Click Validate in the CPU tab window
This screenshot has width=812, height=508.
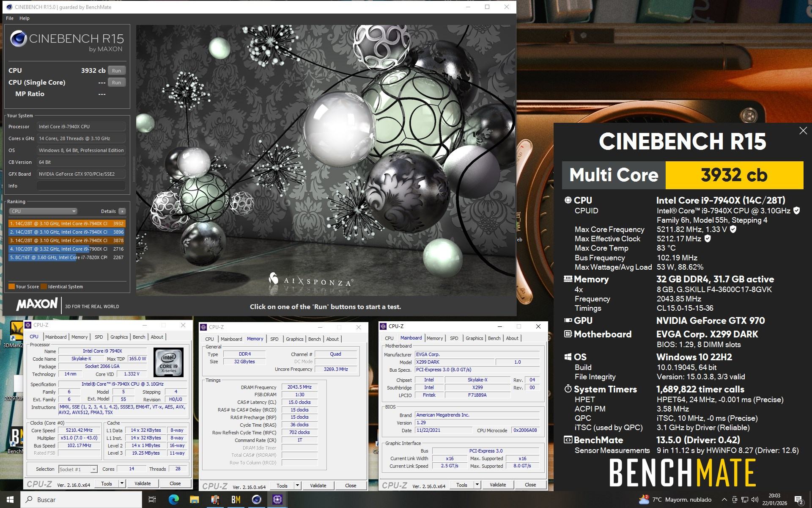(143, 483)
